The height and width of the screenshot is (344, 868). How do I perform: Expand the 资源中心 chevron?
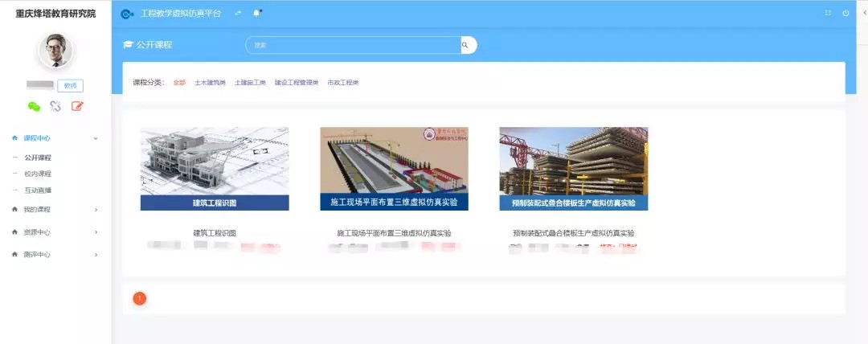coord(96,232)
